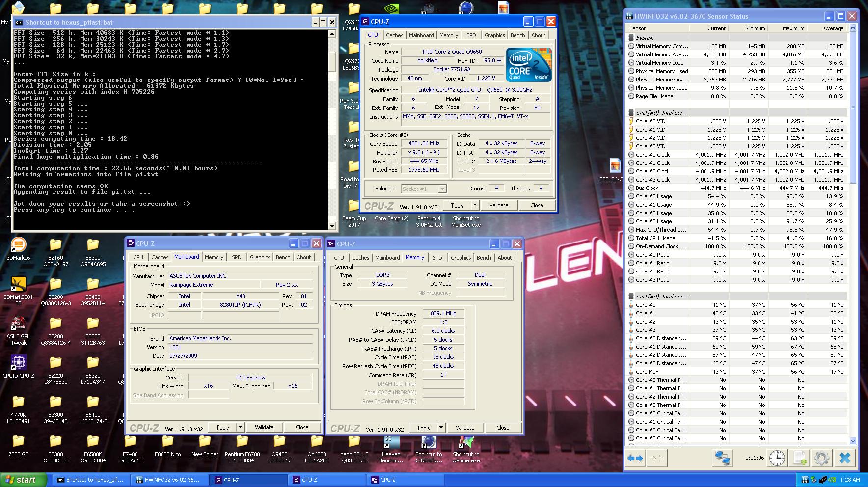868x487 pixels.
Task: Switch to CPU tab in Memory CPU-Z window
Action: tap(339, 258)
